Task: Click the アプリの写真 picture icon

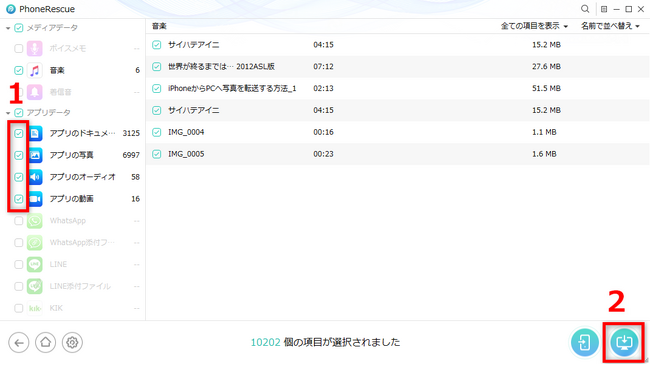Action: [35, 155]
